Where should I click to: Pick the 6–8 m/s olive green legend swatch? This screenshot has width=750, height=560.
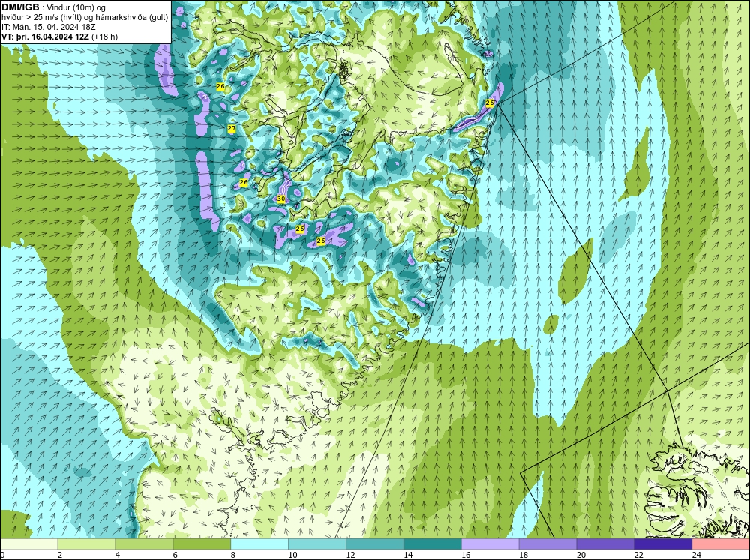[x=202, y=544]
